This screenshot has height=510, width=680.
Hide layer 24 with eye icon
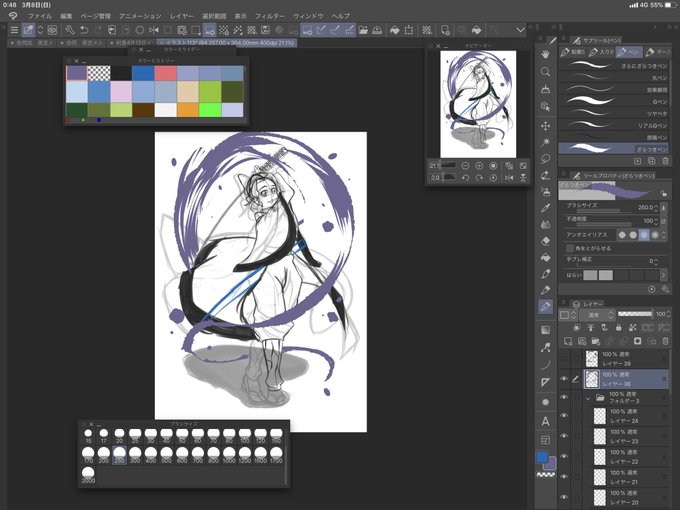click(564, 416)
